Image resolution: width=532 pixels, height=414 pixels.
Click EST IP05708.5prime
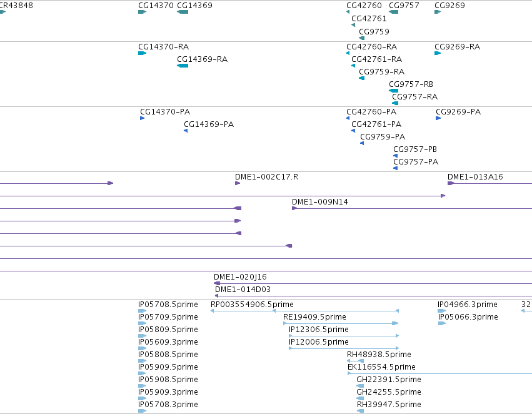pyautogui.click(x=142, y=311)
